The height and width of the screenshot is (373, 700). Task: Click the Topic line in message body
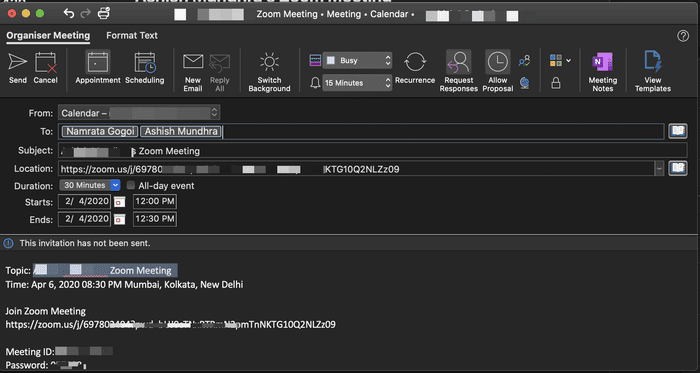click(x=92, y=270)
